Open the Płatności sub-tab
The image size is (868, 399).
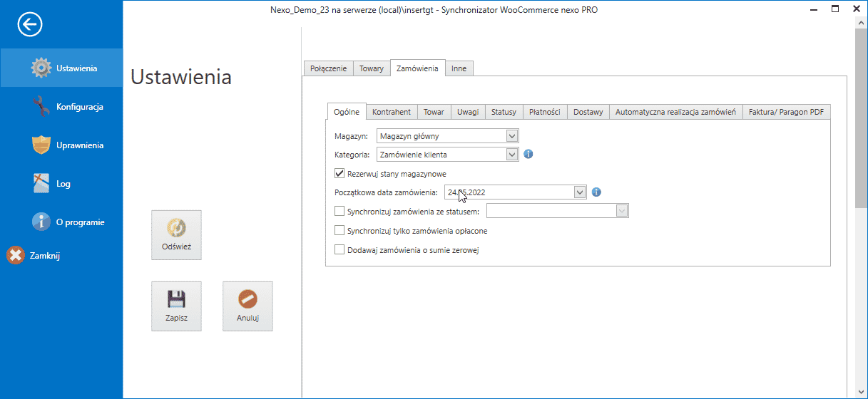pyautogui.click(x=545, y=112)
